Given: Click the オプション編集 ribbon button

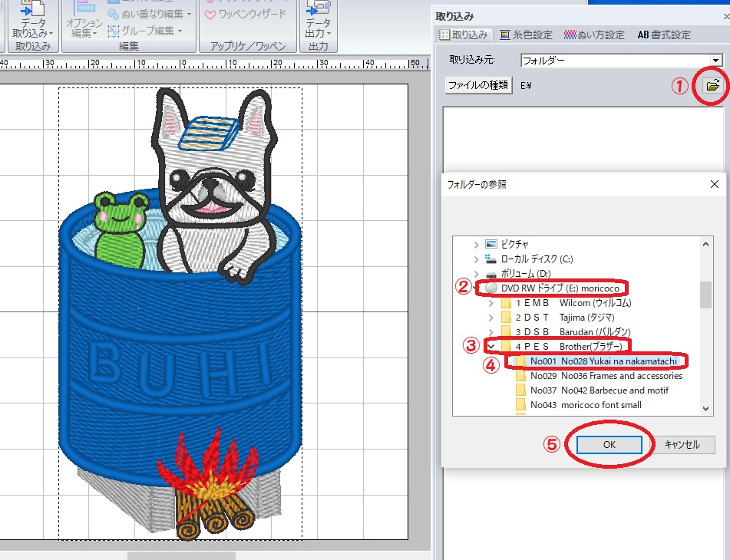Looking at the screenshot, I should (x=84, y=21).
